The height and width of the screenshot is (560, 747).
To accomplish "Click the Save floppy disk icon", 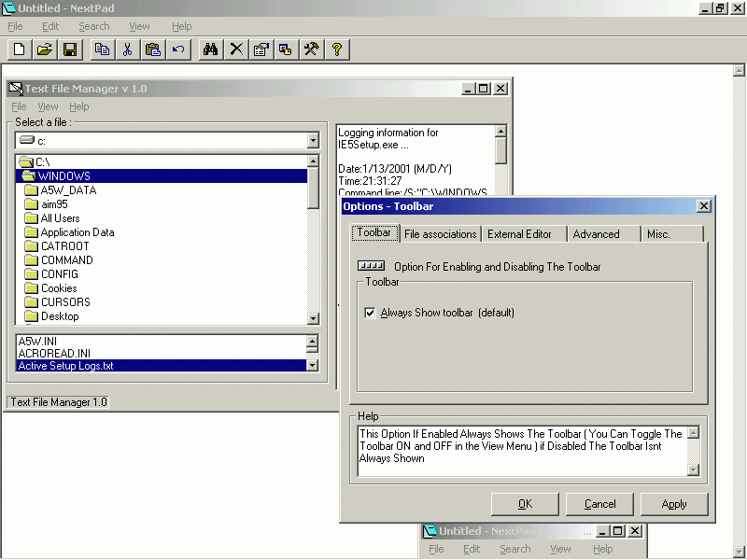I will click(69, 49).
